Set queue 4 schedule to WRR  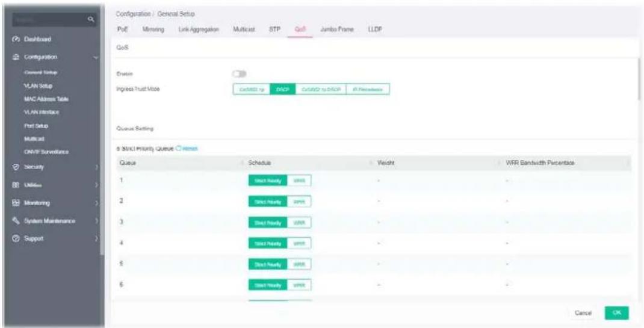pos(299,243)
